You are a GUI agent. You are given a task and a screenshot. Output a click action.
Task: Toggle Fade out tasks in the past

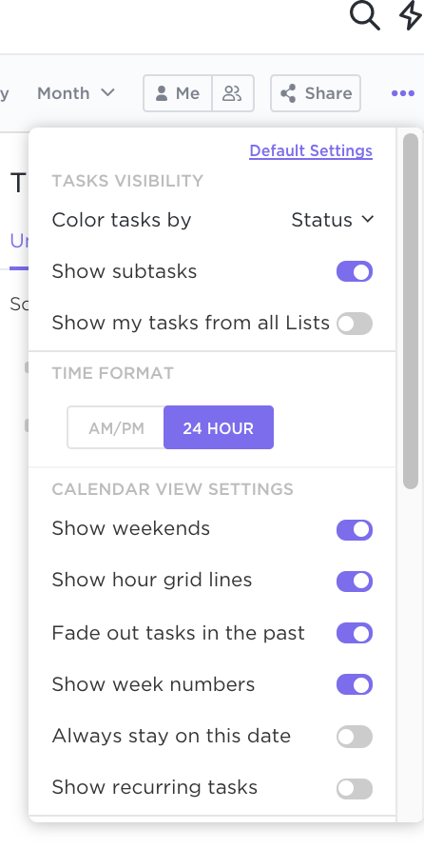tap(355, 633)
